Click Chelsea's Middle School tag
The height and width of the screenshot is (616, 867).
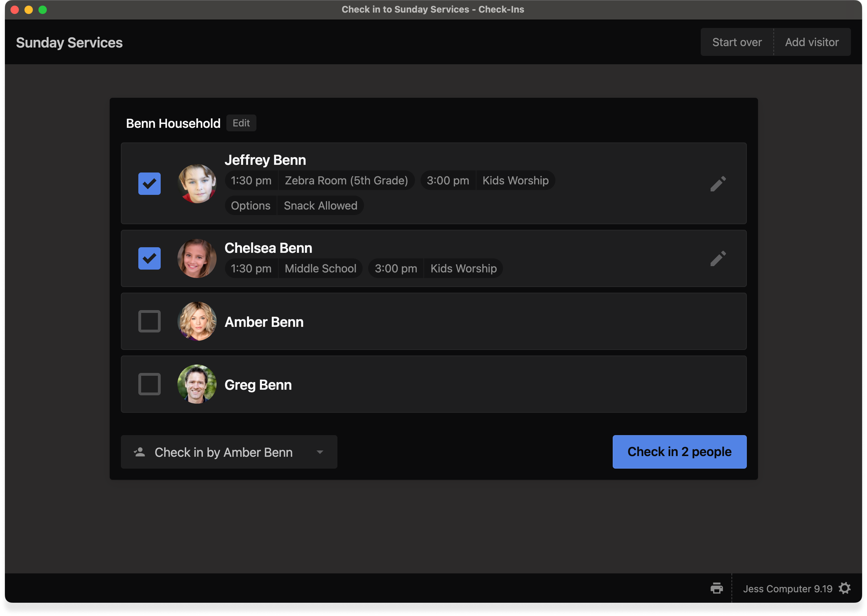tap(320, 268)
